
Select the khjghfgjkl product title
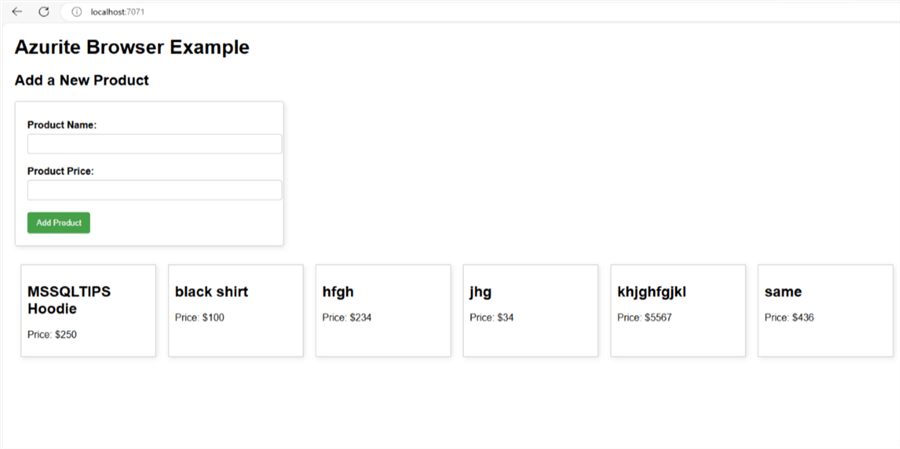point(652,292)
